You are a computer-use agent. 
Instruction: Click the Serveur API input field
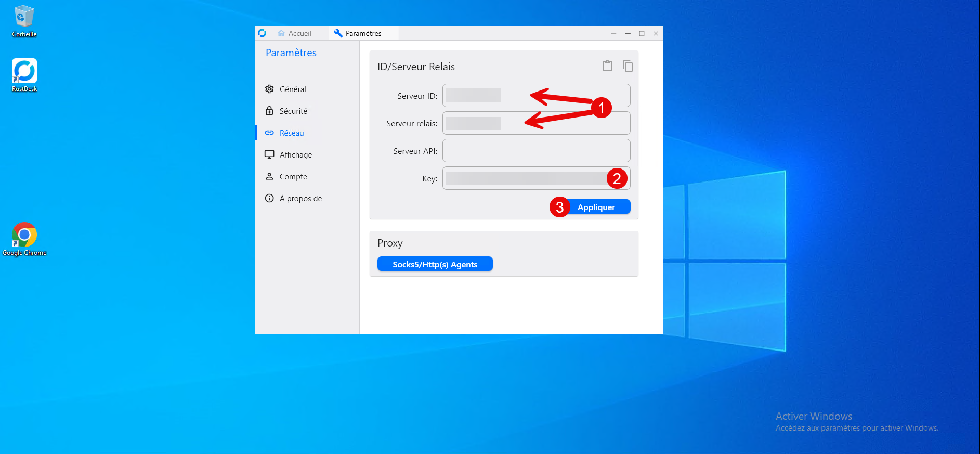[x=536, y=151]
